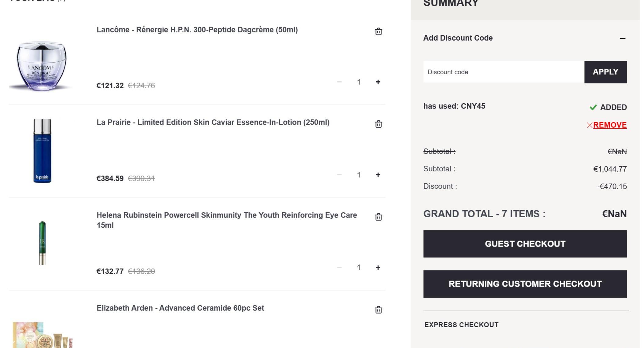Viewport: 644px width, 348px height.
Task: Remove La Prairie Skin Caviar via trash icon
Action: tap(378, 124)
